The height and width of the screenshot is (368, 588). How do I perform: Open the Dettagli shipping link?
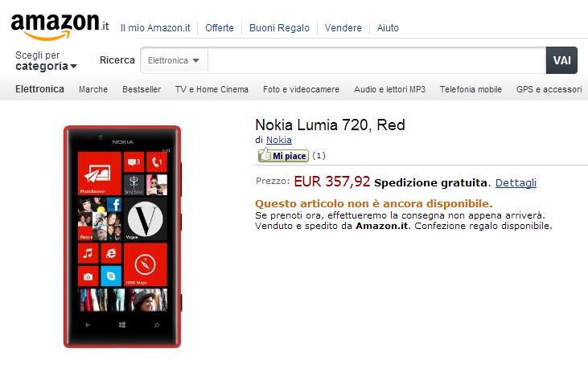[x=516, y=182]
